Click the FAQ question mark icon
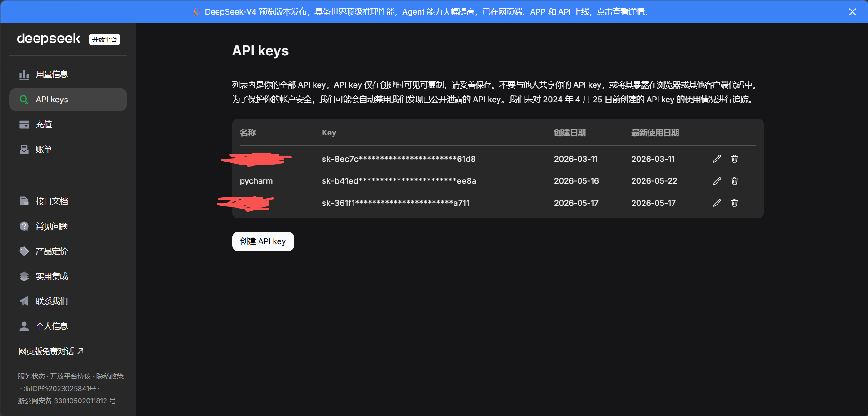 pos(24,226)
